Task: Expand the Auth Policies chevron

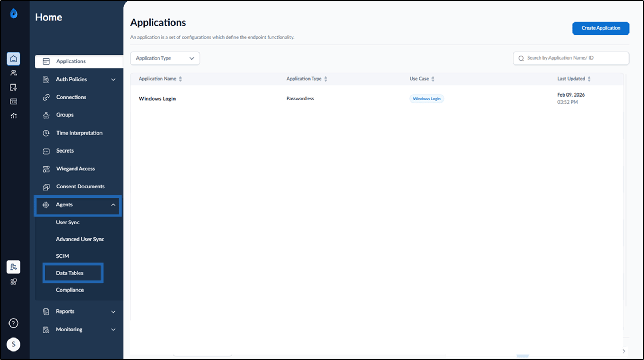Action: coord(113,80)
